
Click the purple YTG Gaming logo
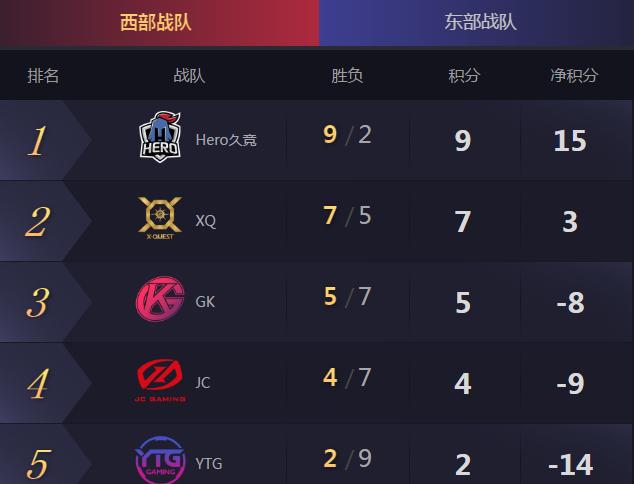tap(160, 460)
